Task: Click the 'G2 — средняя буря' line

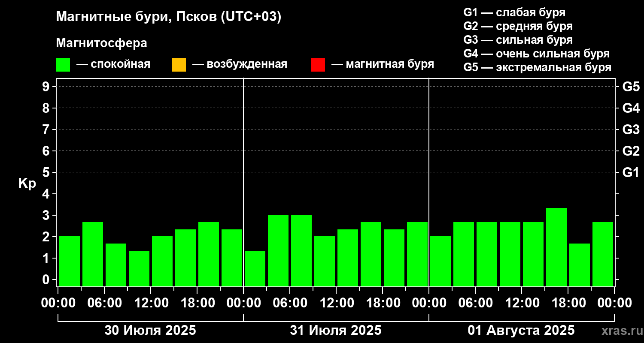Action: 518,26
